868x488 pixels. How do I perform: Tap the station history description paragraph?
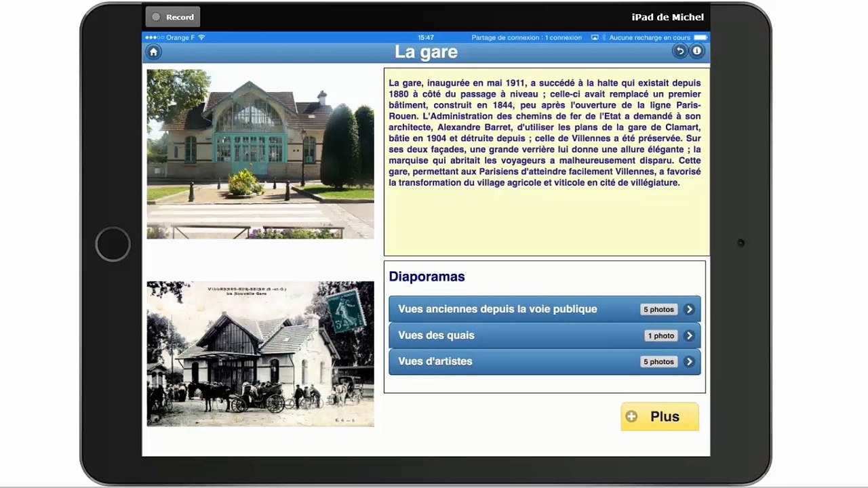coord(545,133)
